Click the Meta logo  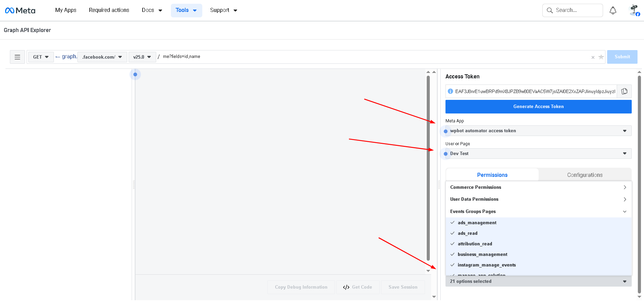20,11
